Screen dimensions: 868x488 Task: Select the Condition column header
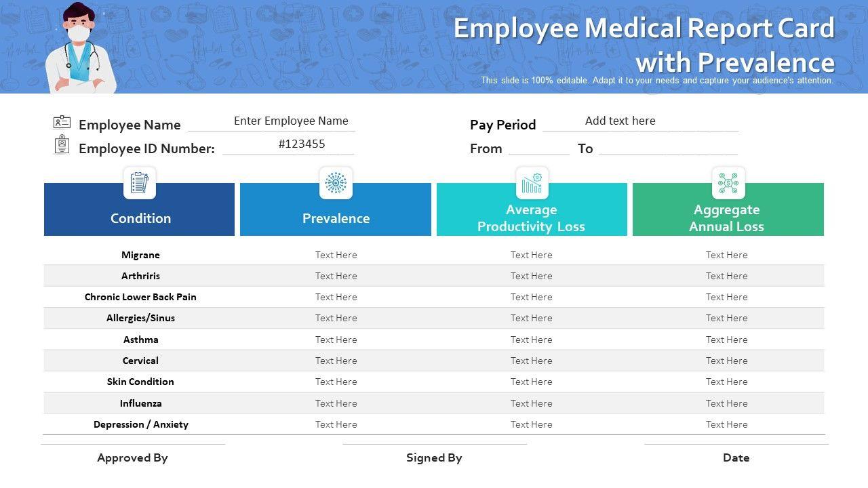pyautogui.click(x=140, y=218)
